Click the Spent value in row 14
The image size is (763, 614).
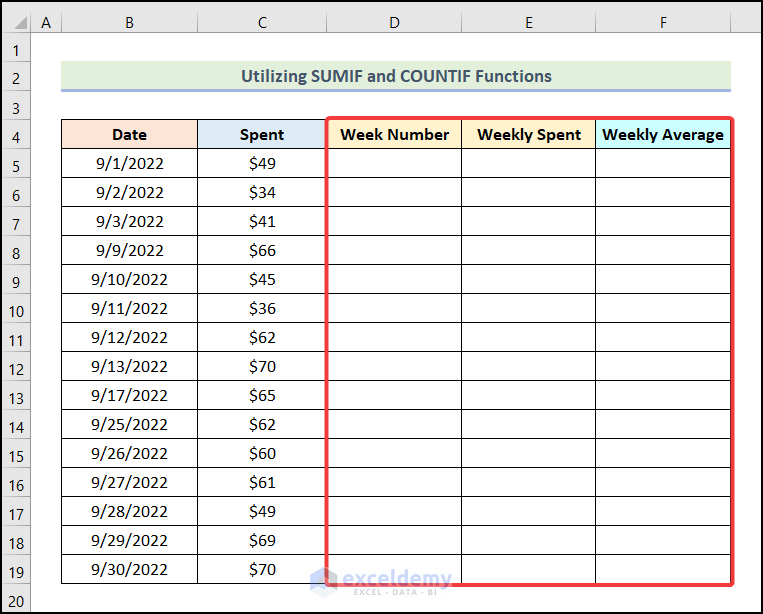262,424
